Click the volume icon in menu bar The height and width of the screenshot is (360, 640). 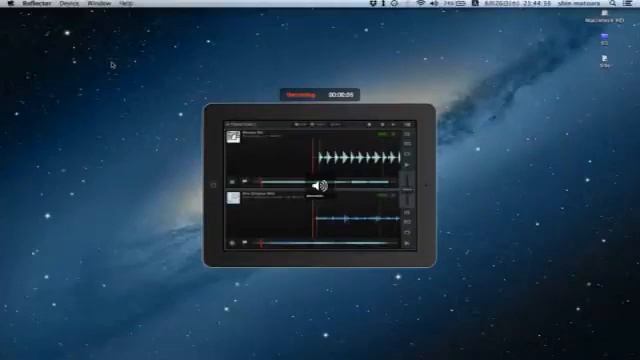(x=434, y=3)
